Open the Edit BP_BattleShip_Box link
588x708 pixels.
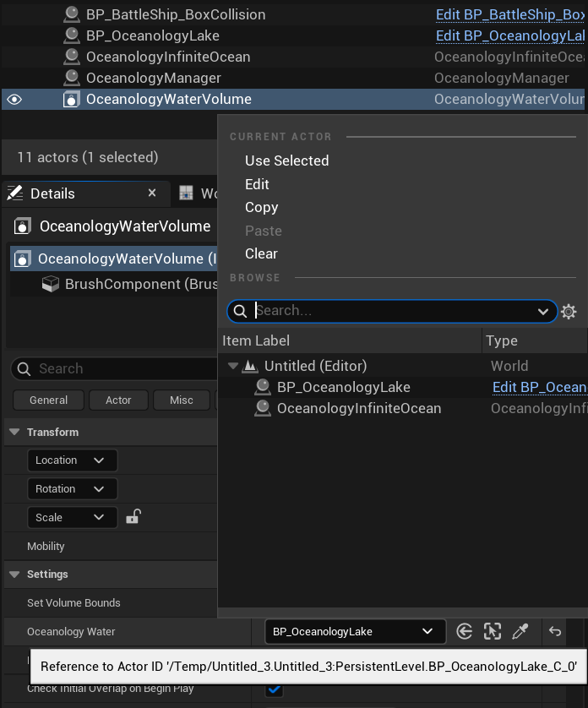pos(509,14)
